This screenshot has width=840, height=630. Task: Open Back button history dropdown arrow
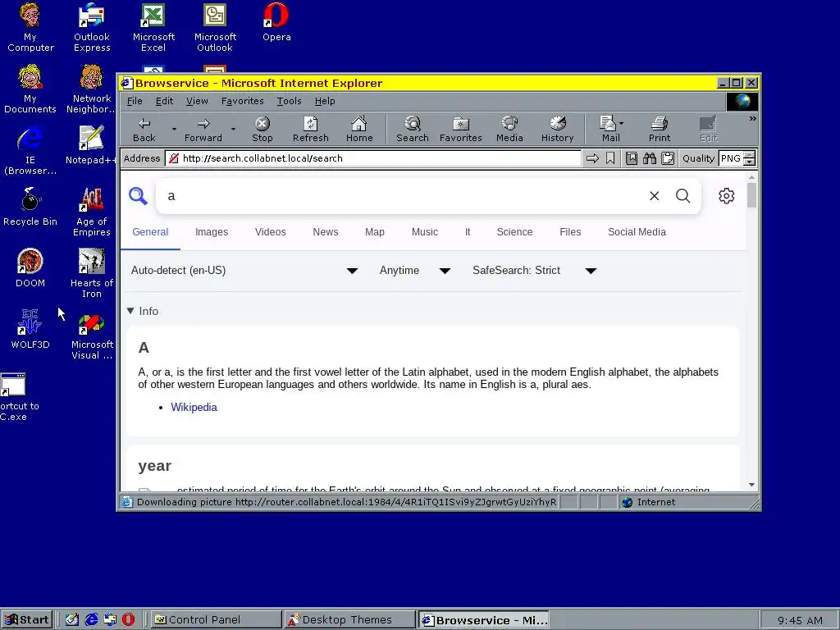point(174,129)
